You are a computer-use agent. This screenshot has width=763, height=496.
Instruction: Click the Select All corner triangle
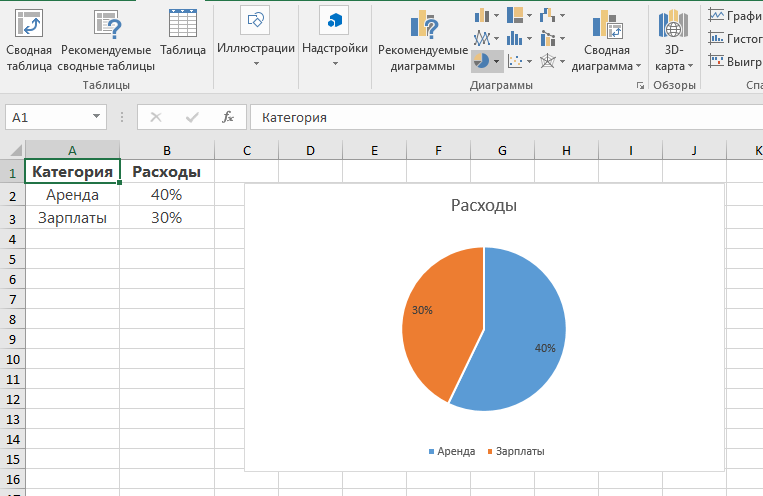(16, 150)
